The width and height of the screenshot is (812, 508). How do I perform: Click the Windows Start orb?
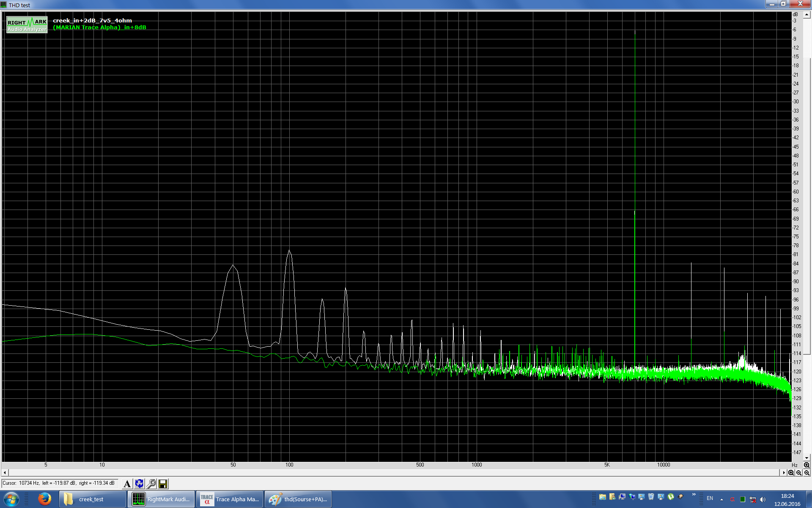click(x=11, y=499)
